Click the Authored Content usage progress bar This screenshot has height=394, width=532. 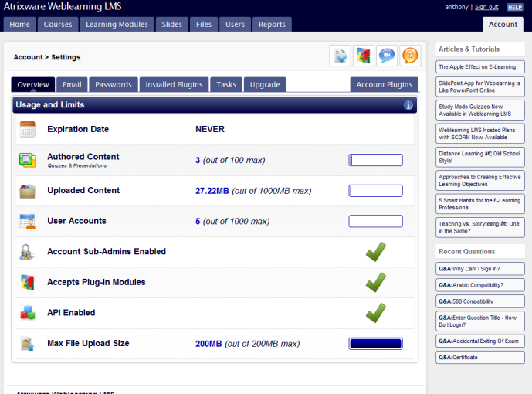[375, 160]
